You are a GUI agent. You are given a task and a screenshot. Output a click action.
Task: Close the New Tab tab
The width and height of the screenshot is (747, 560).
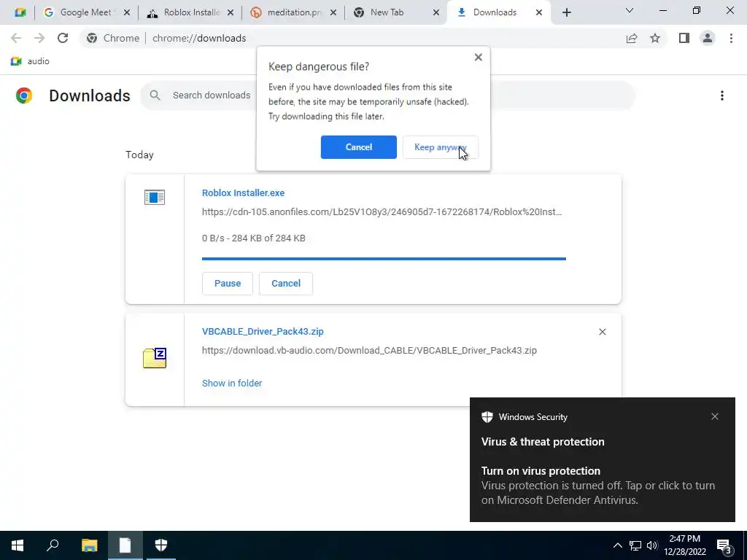[x=436, y=13]
